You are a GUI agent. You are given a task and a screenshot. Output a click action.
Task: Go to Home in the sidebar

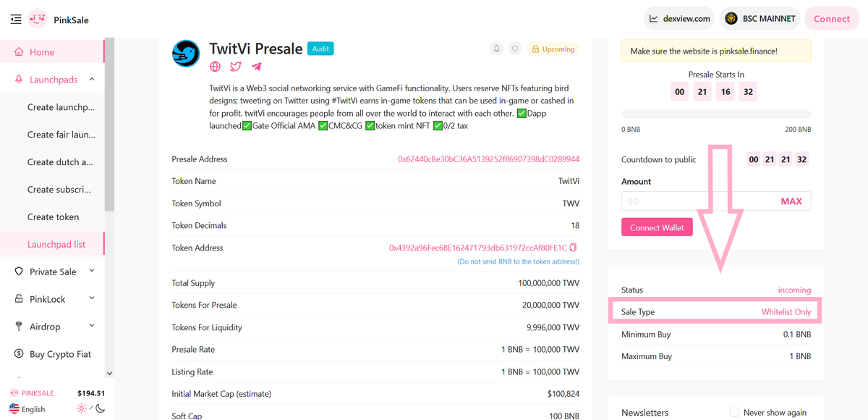(52, 52)
